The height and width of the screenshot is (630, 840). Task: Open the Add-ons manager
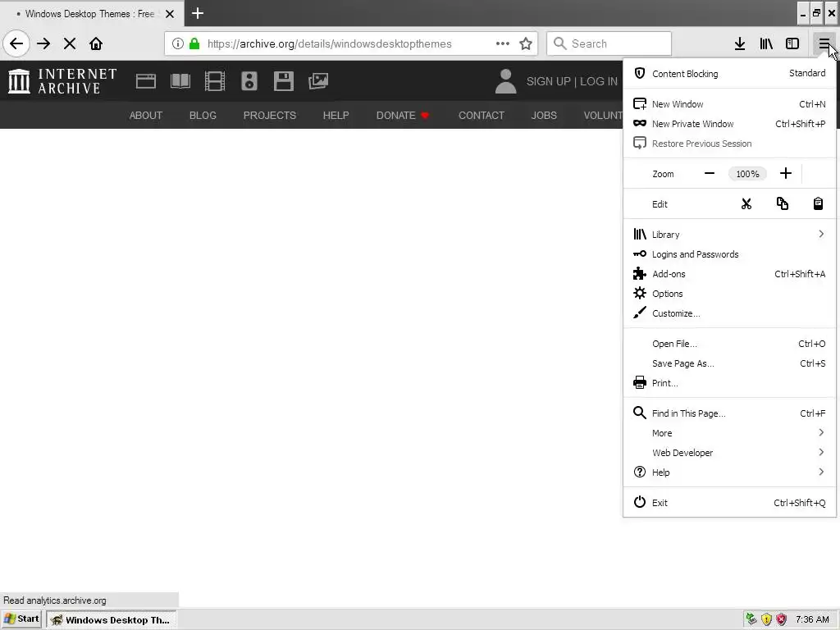click(x=729, y=274)
